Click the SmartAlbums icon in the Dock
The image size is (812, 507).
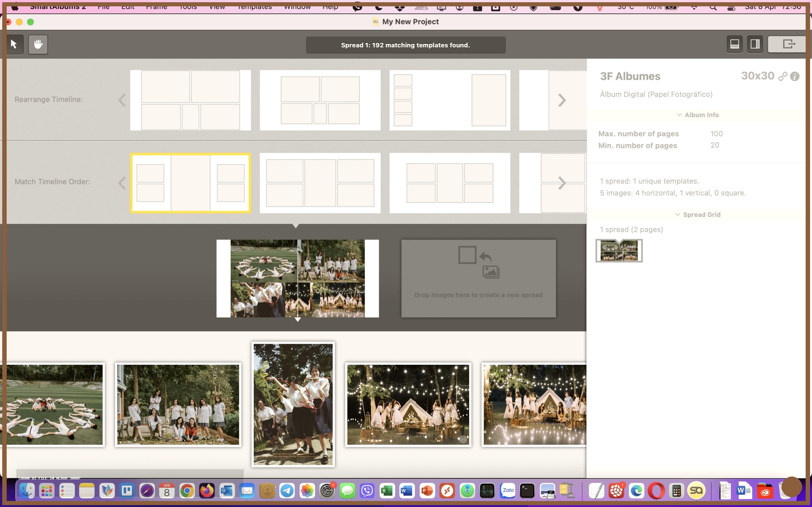click(697, 491)
